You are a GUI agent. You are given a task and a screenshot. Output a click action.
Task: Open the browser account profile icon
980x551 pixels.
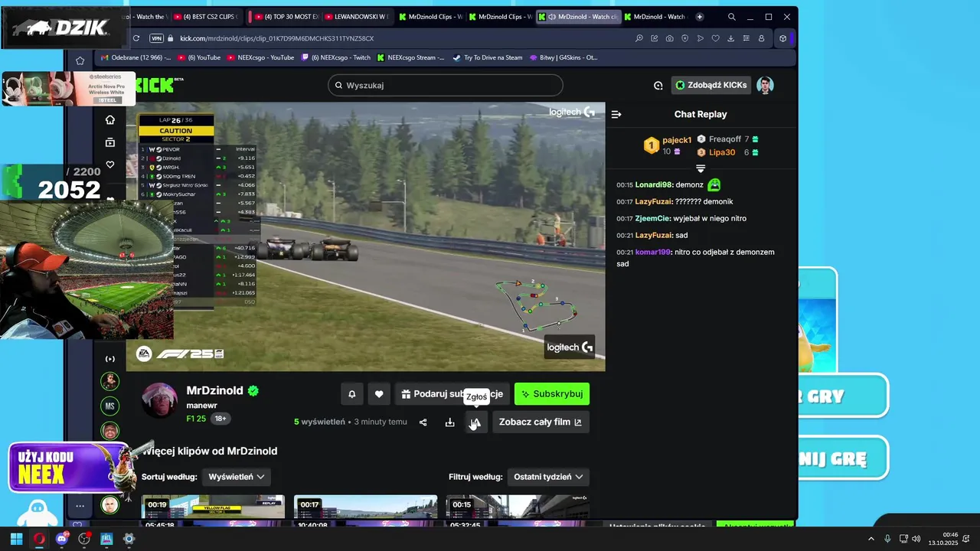point(761,38)
